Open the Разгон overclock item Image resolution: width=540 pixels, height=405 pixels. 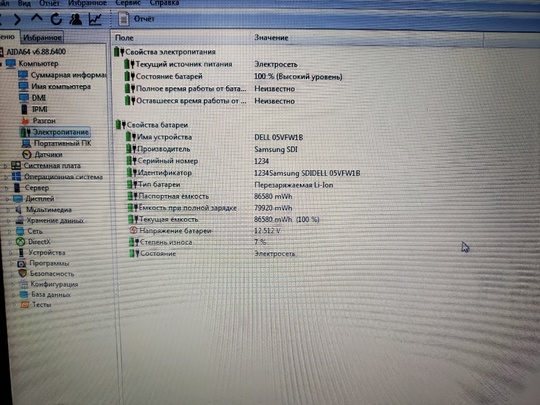[x=39, y=121]
